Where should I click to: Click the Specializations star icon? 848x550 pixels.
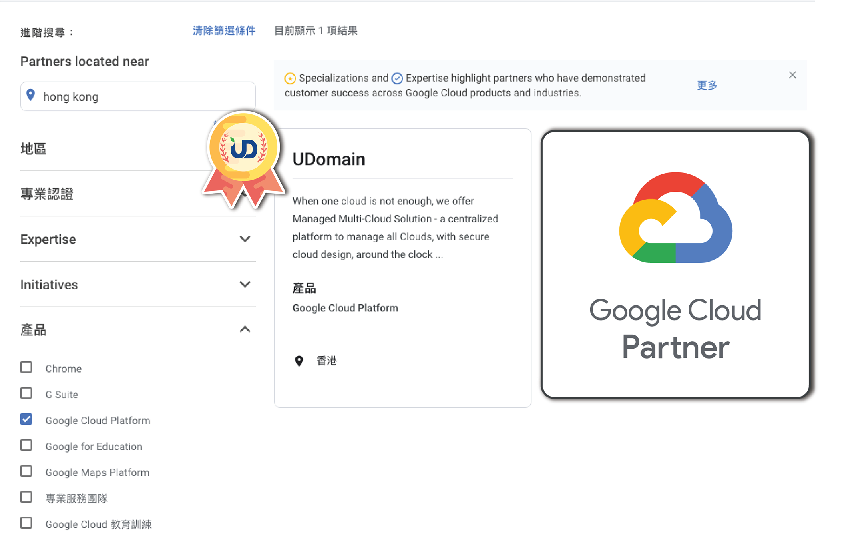pyautogui.click(x=290, y=78)
